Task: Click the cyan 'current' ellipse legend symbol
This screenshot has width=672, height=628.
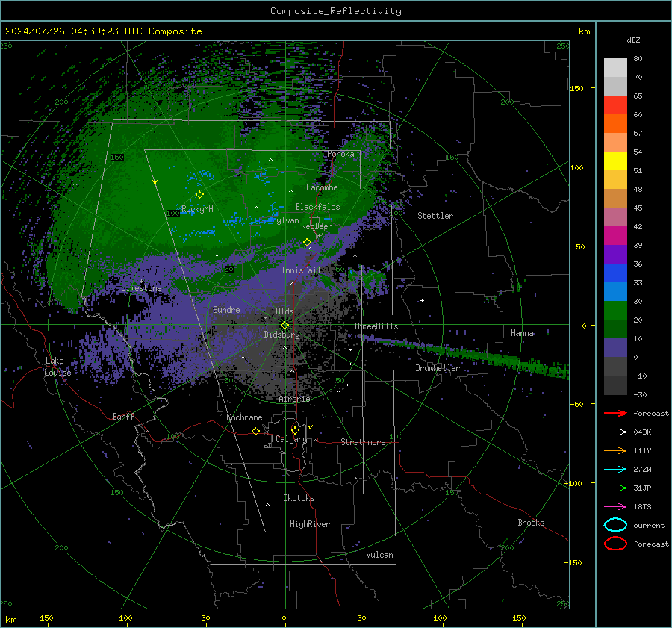Action: (x=615, y=525)
